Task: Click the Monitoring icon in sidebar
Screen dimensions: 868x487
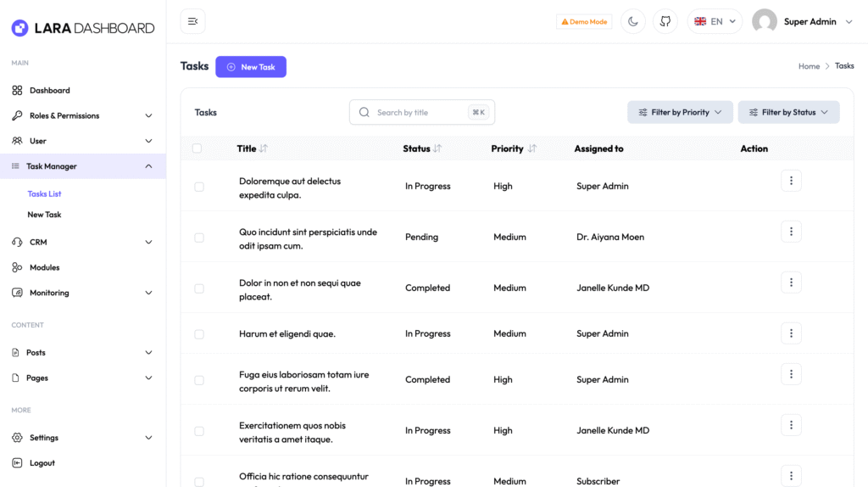Action: point(17,293)
